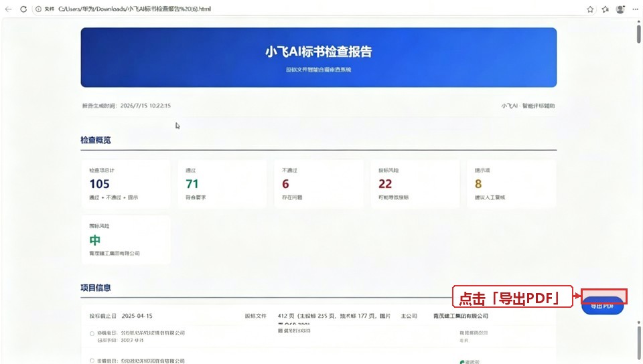The width and height of the screenshot is (643, 364).
Task: Click the 71 passed items card
Action: coord(222,184)
